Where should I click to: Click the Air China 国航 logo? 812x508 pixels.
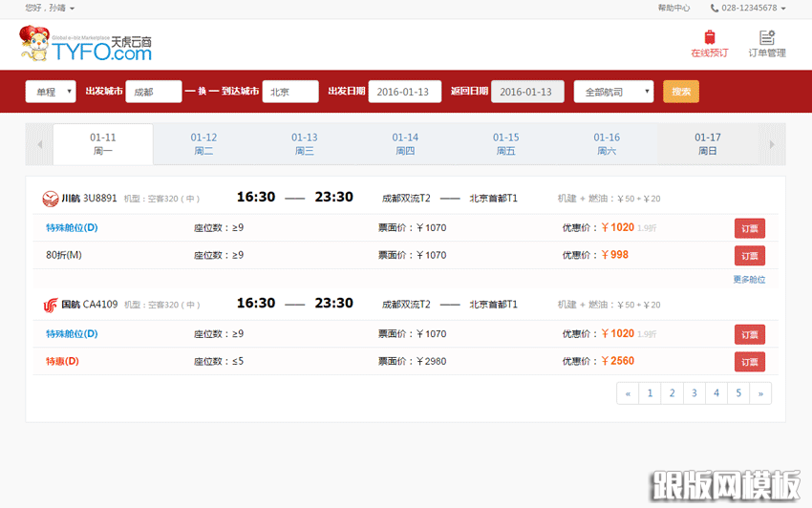click(x=51, y=305)
